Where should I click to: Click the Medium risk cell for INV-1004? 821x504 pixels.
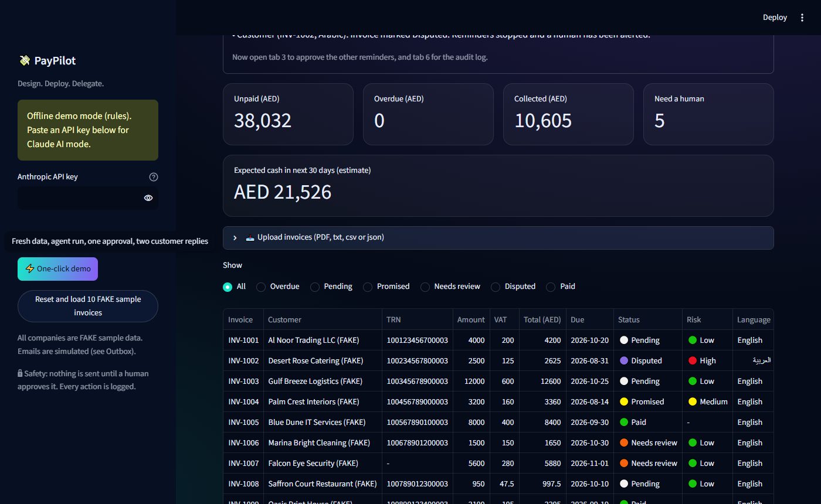[707, 401]
